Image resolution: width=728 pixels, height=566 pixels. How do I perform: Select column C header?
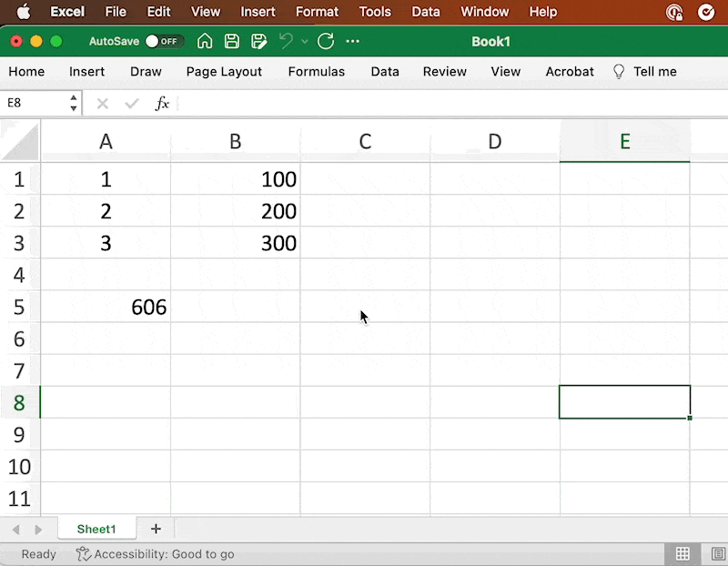365,141
